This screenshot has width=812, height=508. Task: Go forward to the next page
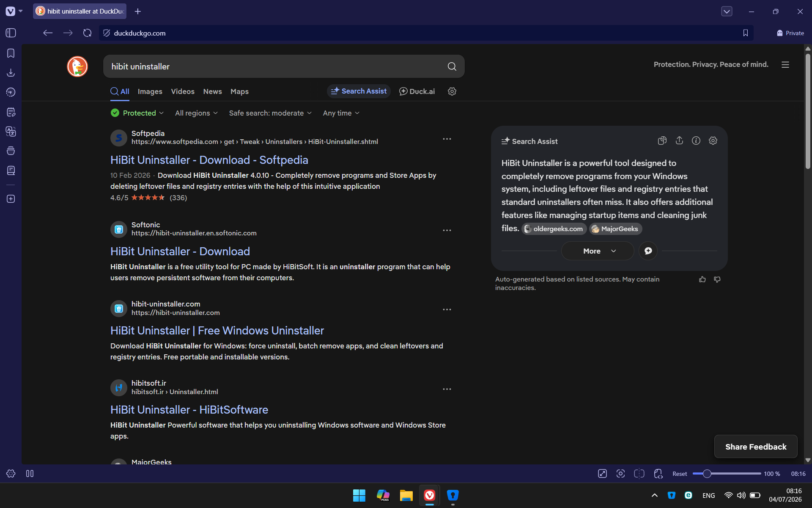pyautogui.click(x=68, y=33)
